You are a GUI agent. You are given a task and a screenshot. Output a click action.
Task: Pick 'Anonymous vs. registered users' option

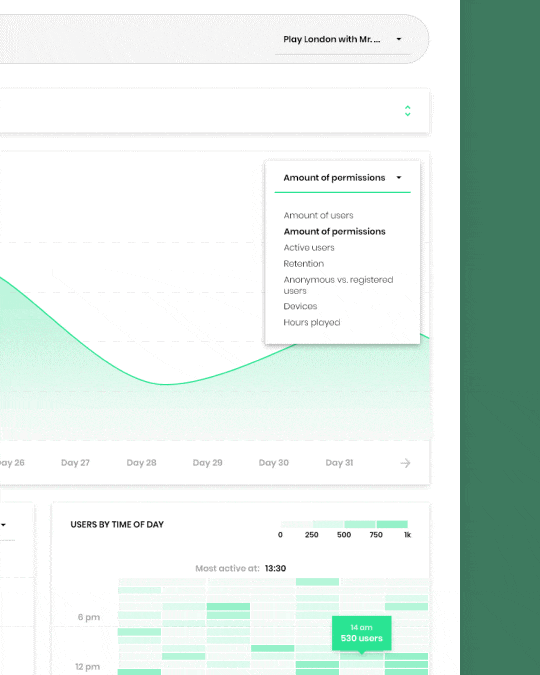338,285
